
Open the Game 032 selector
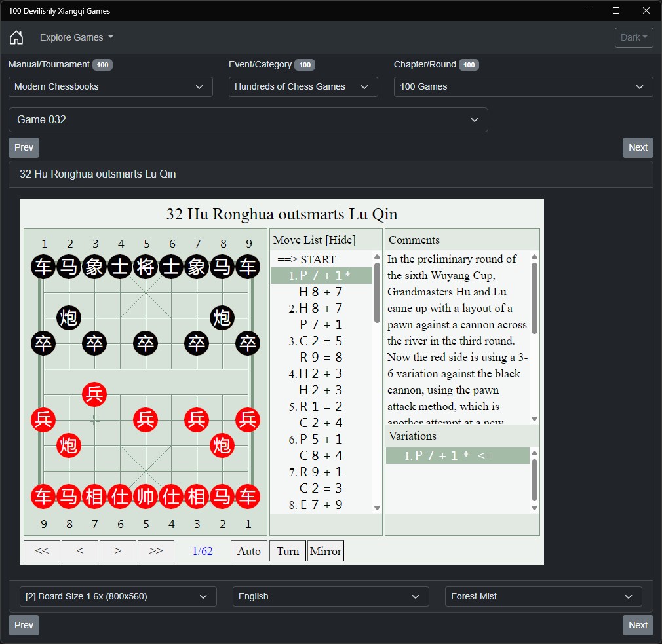coord(248,120)
